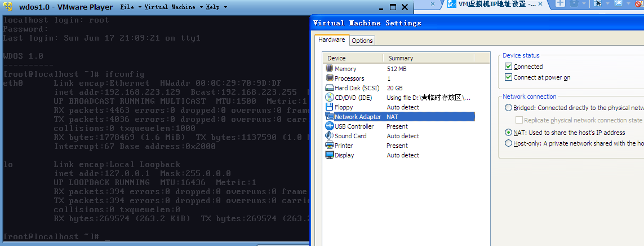Choose the Host-only network option
The image size is (644, 246).
(x=509, y=143)
